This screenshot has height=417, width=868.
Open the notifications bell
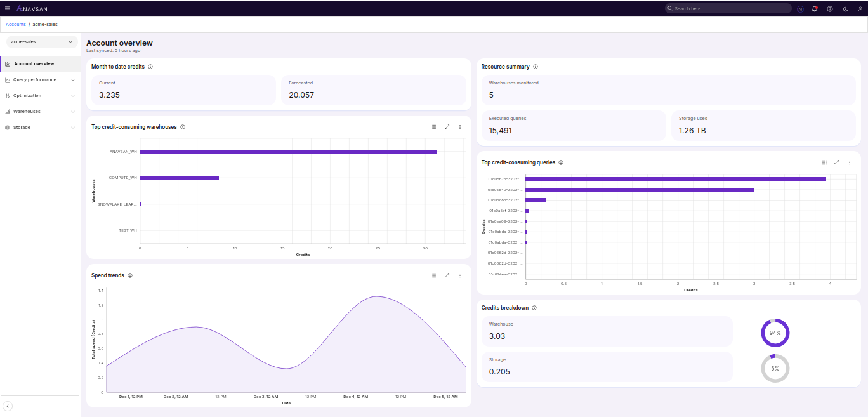point(815,8)
